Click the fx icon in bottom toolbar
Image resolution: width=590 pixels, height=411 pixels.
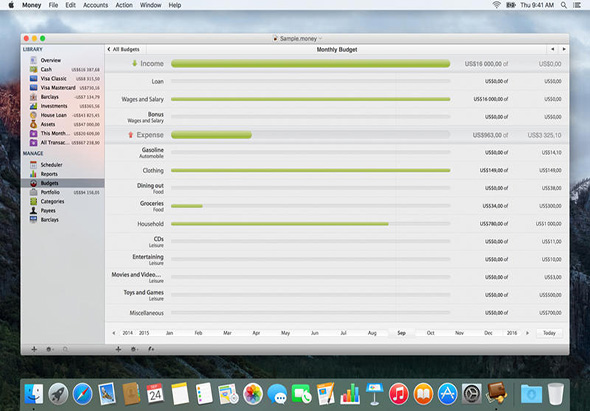pos(151,349)
